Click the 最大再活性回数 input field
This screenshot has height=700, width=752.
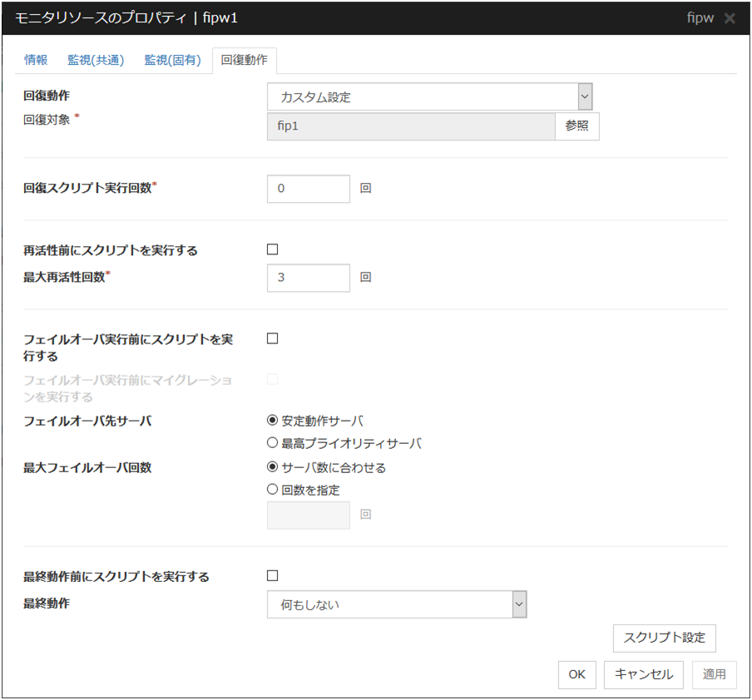[x=309, y=278]
